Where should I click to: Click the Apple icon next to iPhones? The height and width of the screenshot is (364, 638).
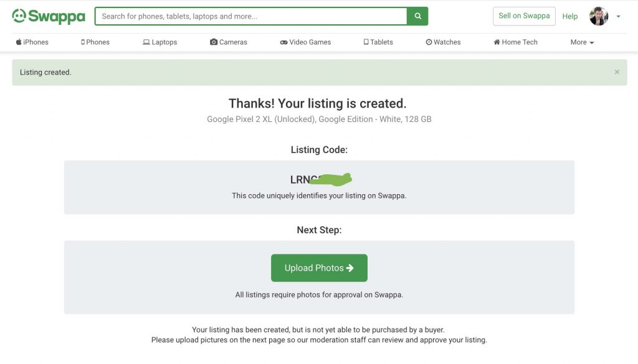pos(19,42)
